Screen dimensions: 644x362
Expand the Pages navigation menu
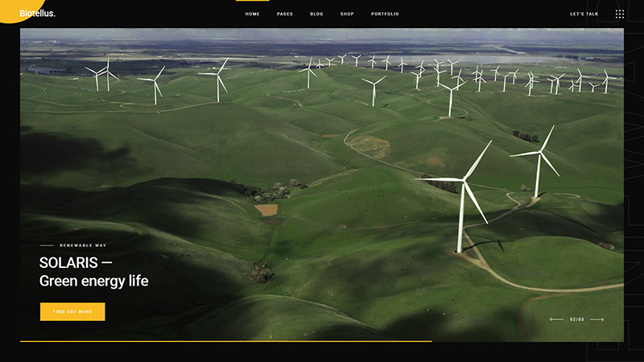[285, 14]
